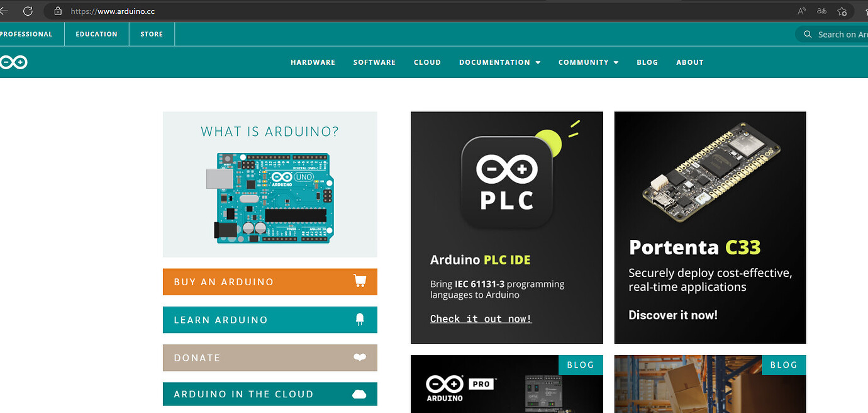The width and height of the screenshot is (868, 413).
Task: Click the shopping cart icon on Buy An Arduino
Action: click(x=360, y=281)
